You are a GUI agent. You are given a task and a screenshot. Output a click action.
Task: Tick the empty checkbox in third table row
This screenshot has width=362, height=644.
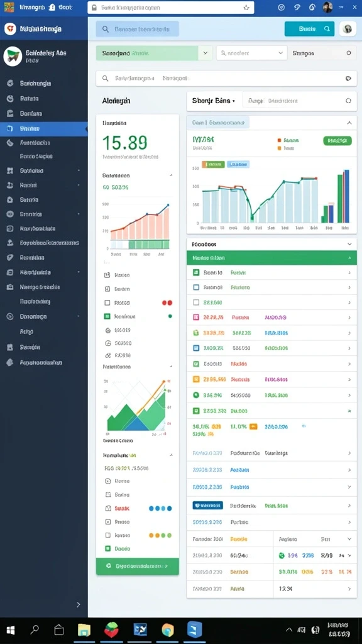pos(196,303)
